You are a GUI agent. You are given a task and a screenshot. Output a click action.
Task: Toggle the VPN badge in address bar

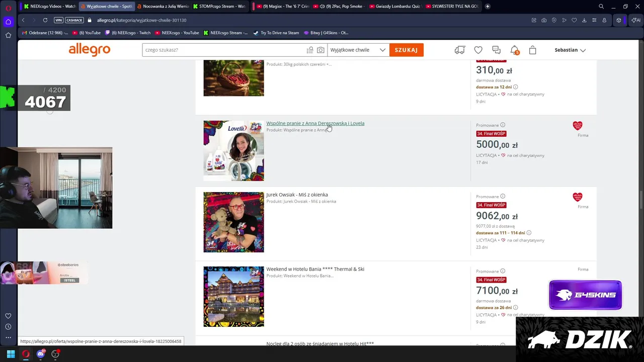click(x=58, y=20)
